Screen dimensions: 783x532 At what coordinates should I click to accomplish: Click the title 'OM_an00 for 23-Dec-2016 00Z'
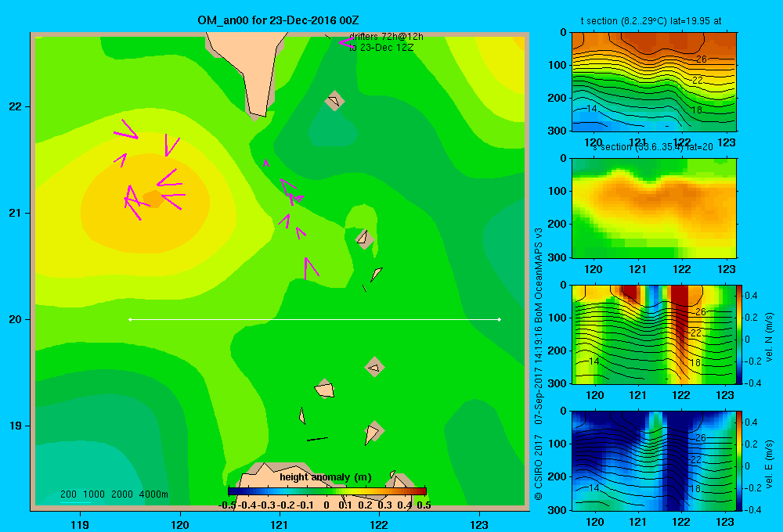(x=278, y=20)
